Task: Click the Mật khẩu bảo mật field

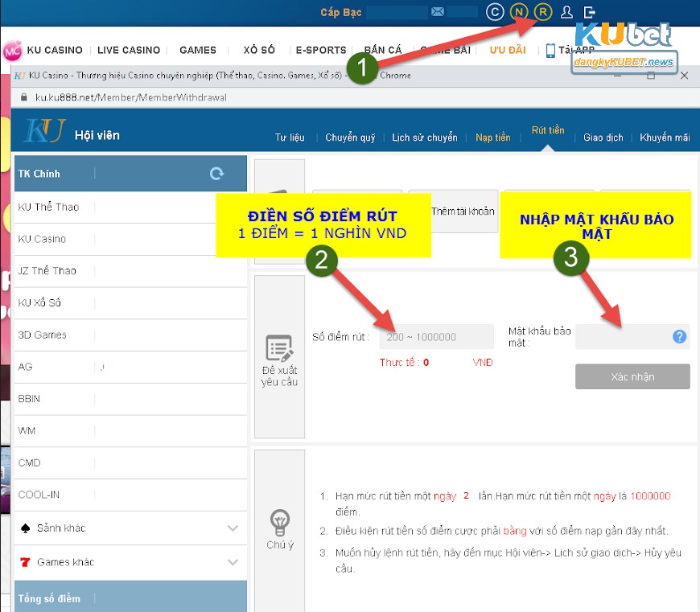Action: click(632, 336)
